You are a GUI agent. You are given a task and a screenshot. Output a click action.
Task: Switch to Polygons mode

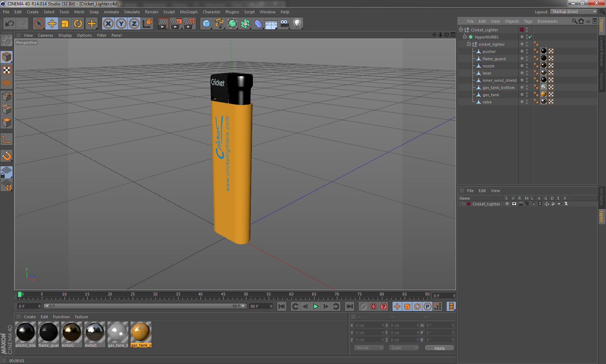click(6, 123)
